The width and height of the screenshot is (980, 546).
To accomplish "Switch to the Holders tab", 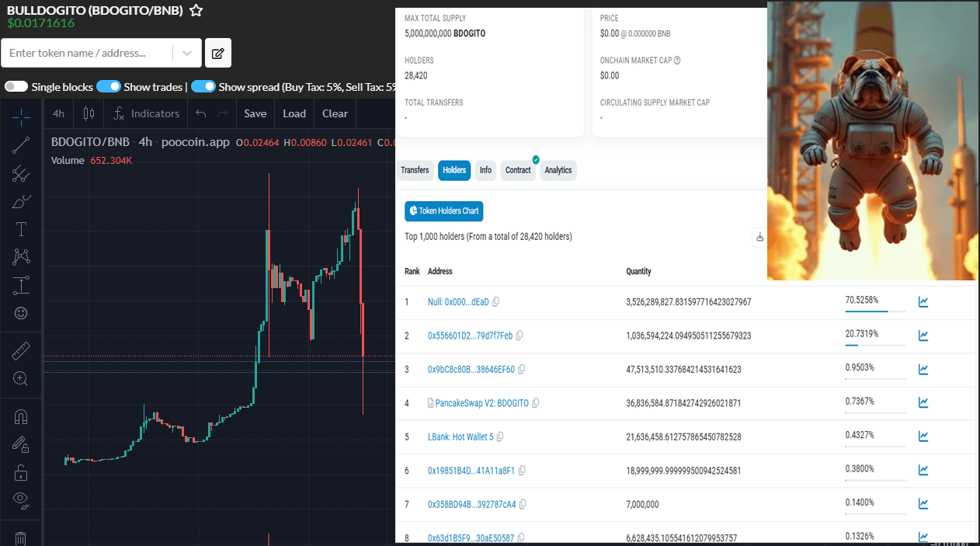I will [454, 170].
